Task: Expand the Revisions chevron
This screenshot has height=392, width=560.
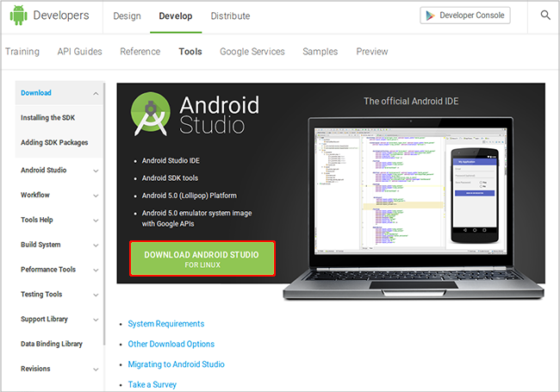Action: pos(96,369)
